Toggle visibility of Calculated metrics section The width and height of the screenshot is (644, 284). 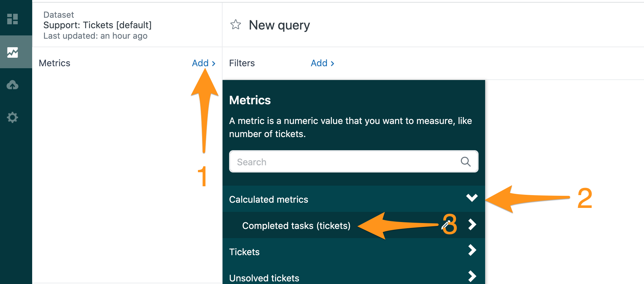[x=472, y=198]
